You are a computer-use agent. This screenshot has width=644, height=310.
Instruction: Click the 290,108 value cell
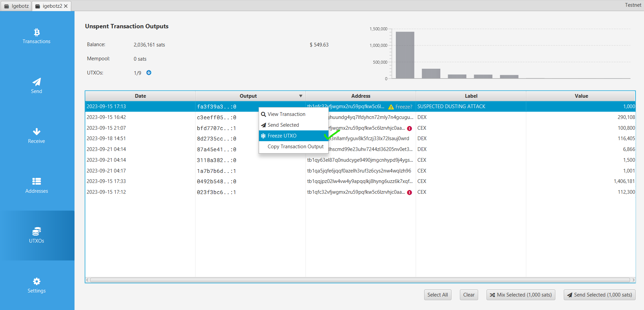pos(581,117)
